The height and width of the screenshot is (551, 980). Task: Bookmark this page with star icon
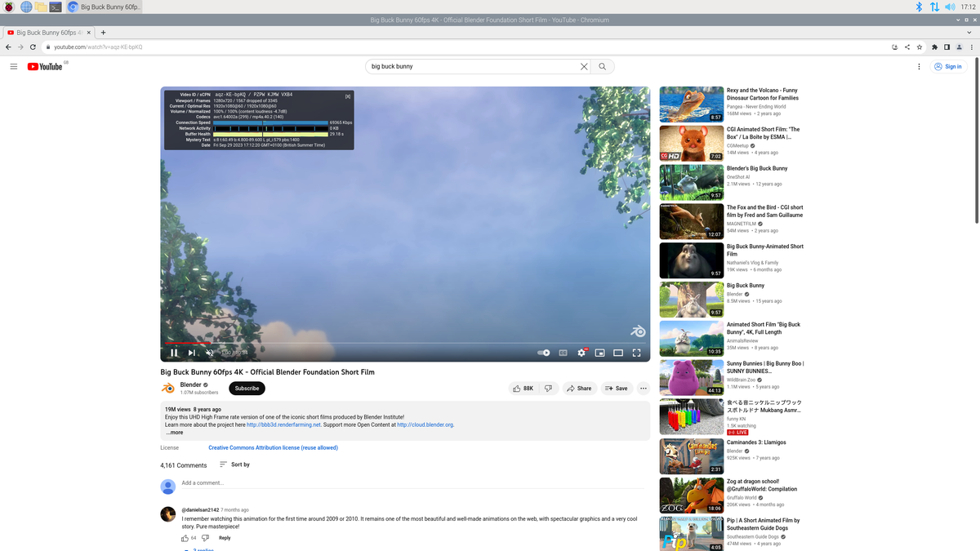coord(920,47)
